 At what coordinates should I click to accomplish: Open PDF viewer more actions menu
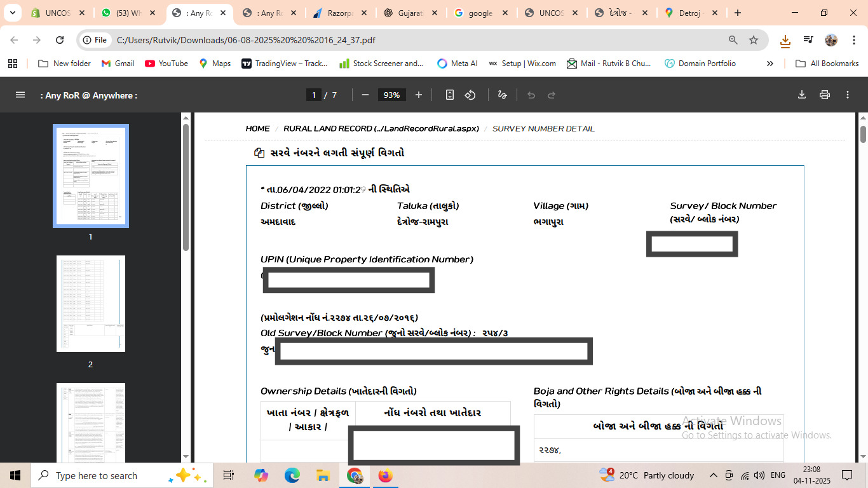click(848, 95)
